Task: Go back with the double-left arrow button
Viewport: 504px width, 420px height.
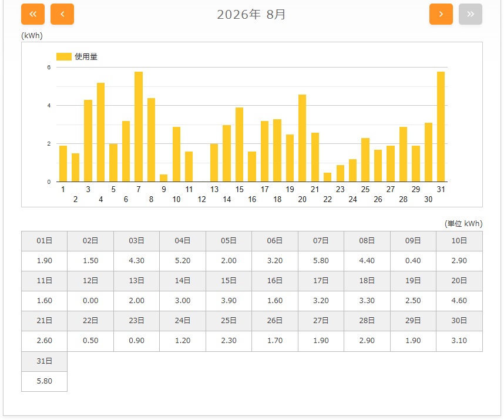Action: click(33, 14)
